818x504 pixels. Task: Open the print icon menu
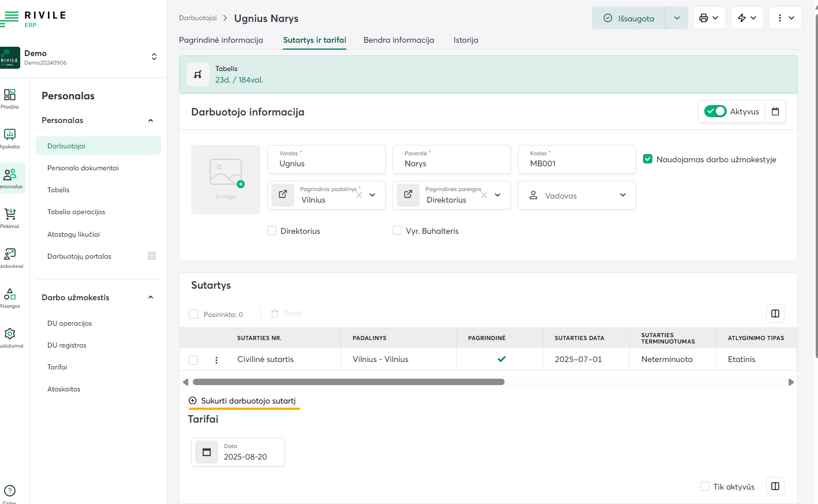[x=708, y=18]
